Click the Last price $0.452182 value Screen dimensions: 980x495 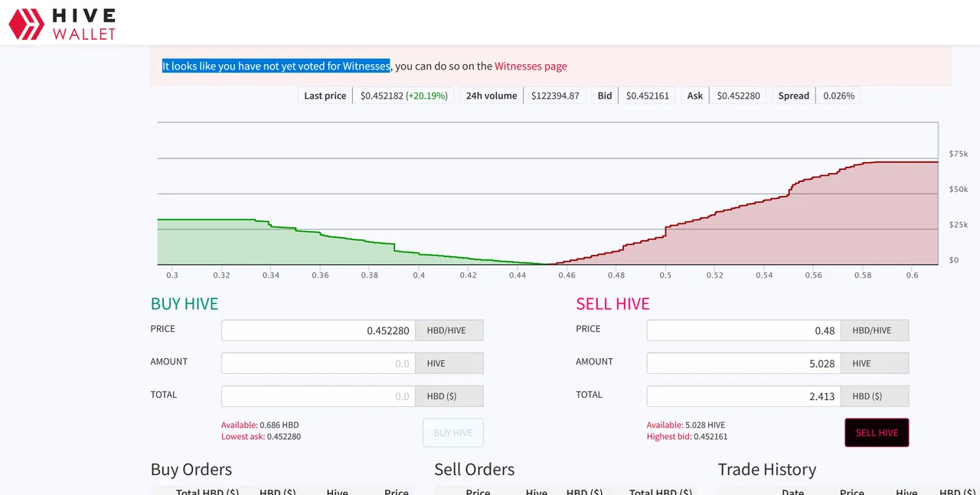tap(404, 96)
